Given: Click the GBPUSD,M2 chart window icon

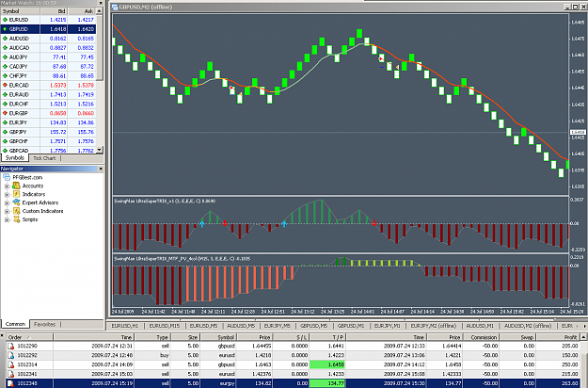Looking at the screenshot, I should pyautogui.click(x=115, y=7).
